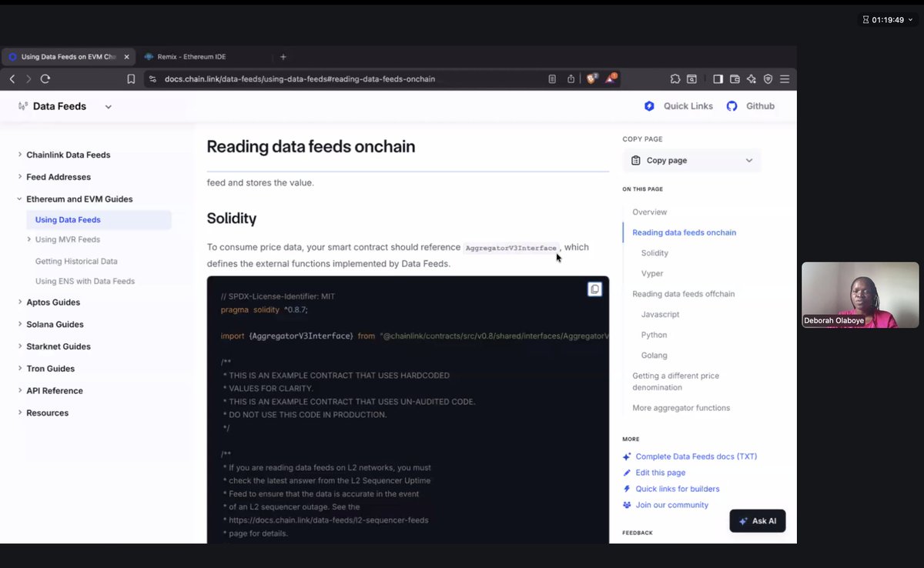The image size is (924, 568).
Task: Close the Using Data Feeds browser tab
Action: pyautogui.click(x=126, y=57)
